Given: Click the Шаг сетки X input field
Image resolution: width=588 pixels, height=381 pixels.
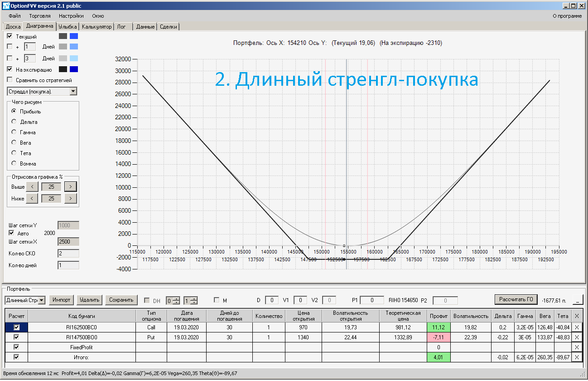Looking at the screenshot, I should (x=68, y=242).
